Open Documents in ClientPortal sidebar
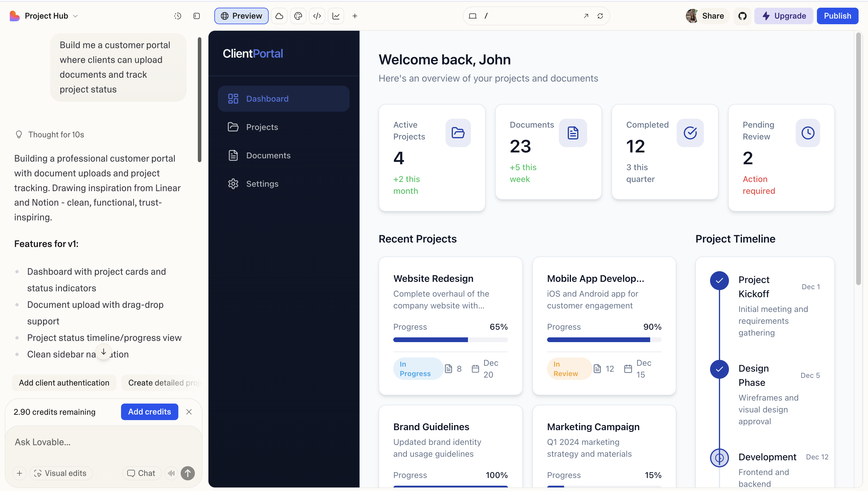Screen dimensions: 868x491 268,155
